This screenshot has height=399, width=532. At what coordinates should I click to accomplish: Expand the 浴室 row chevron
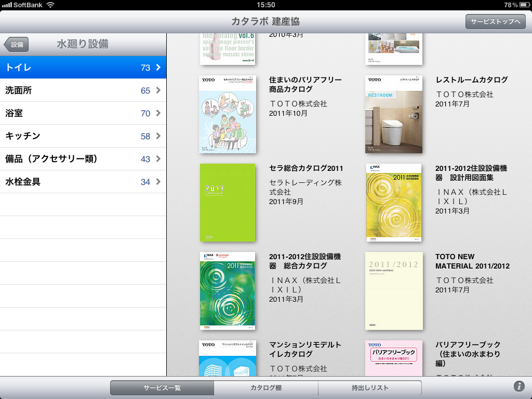(158, 113)
